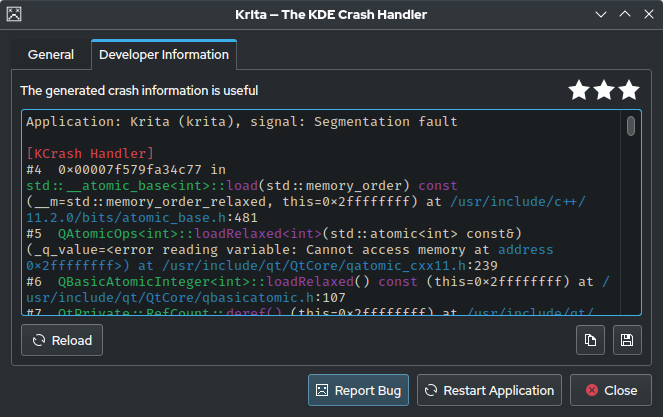
Task: Minimize the crash handler window
Action: (x=600, y=15)
